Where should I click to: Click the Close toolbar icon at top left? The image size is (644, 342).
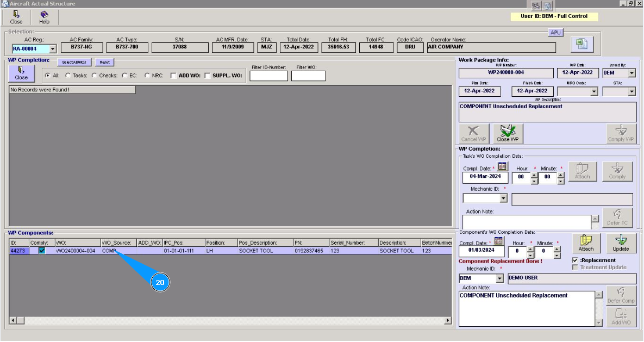point(16,17)
